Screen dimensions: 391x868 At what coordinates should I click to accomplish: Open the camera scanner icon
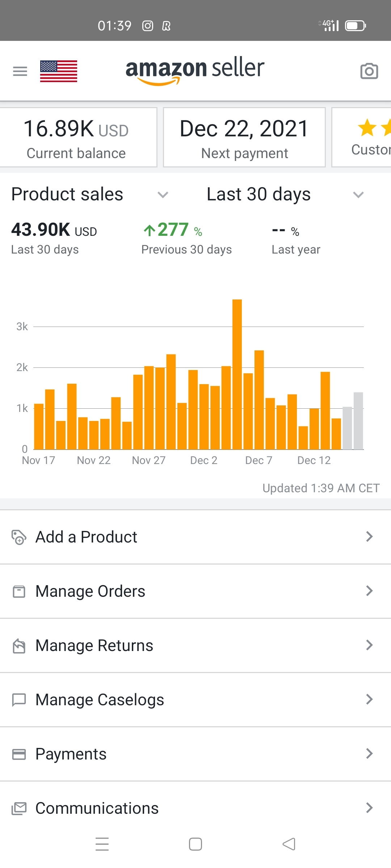369,71
